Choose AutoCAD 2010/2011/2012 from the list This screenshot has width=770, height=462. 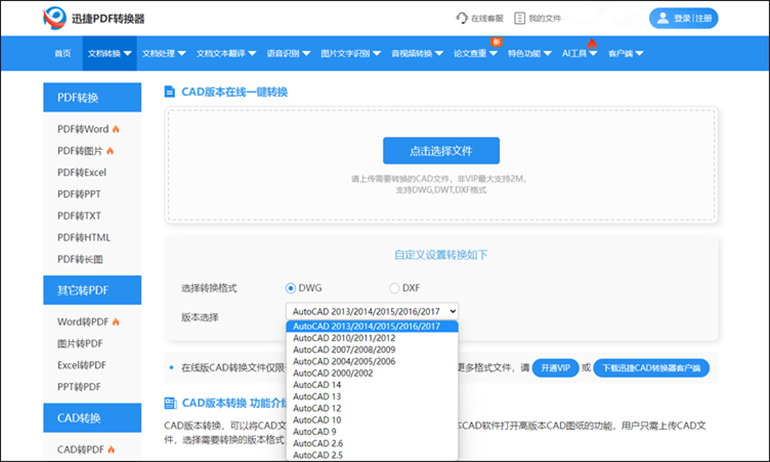click(372, 338)
